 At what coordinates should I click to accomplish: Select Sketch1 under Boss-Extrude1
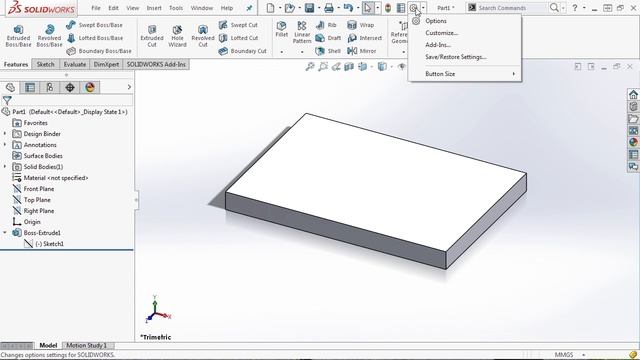49,244
